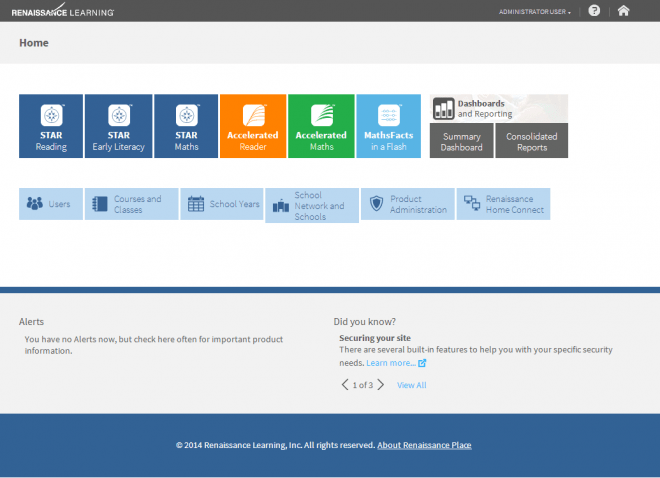Image resolution: width=660 pixels, height=478 pixels.
Task: Open the STAR Early Literacy tile
Action: (119, 126)
